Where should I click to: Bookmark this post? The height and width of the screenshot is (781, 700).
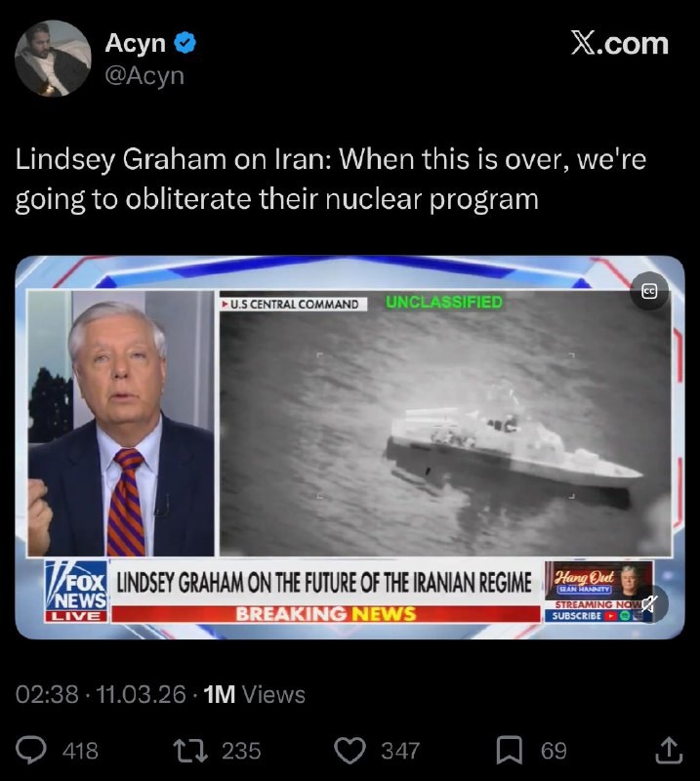click(510, 750)
